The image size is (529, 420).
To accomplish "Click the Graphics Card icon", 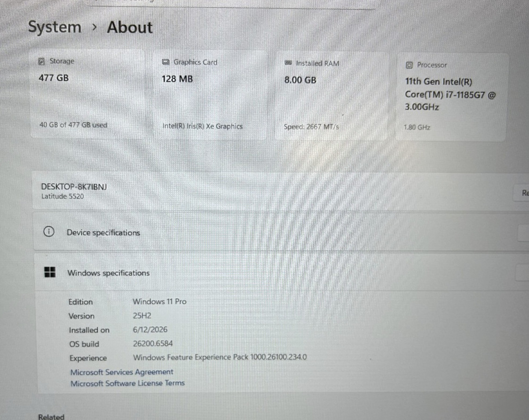I will [166, 62].
